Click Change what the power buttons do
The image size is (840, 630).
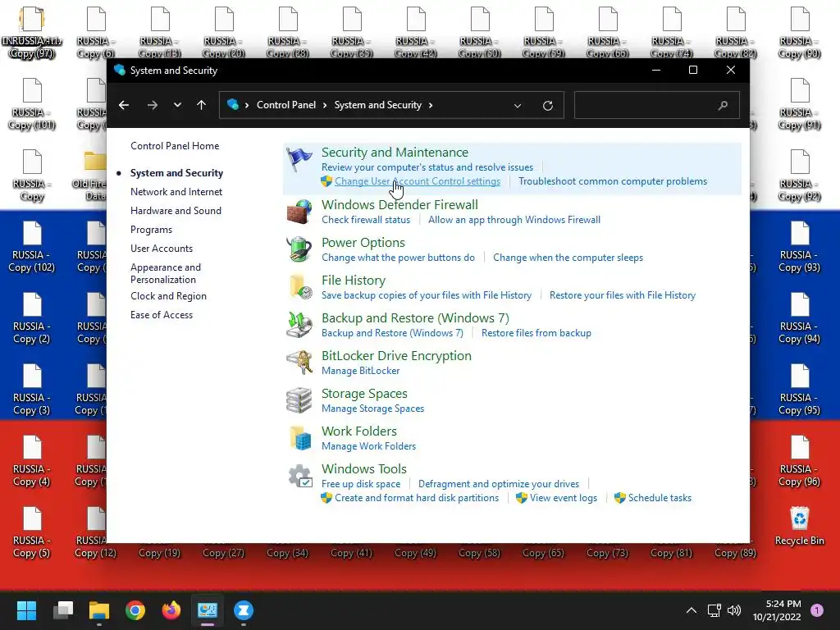tap(398, 257)
